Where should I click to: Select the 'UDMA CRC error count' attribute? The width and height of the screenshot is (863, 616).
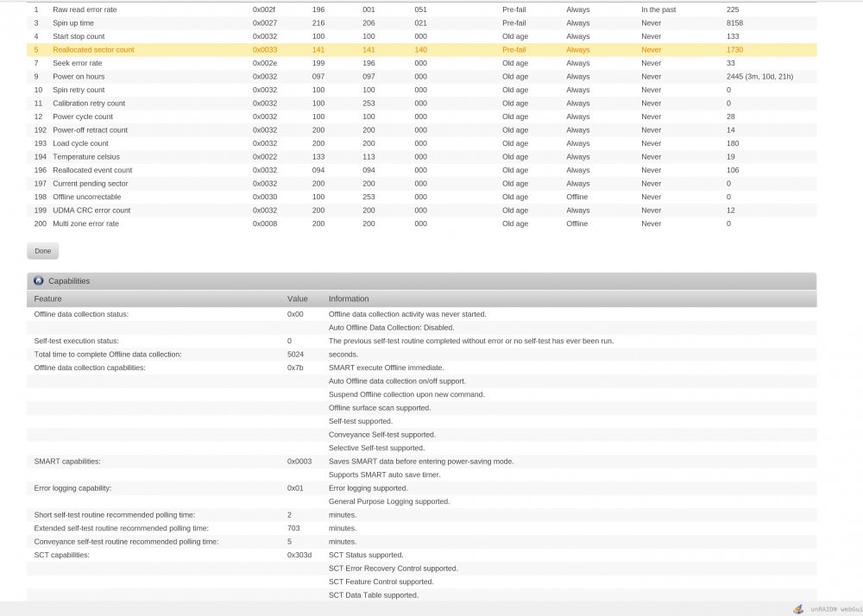click(x=92, y=211)
